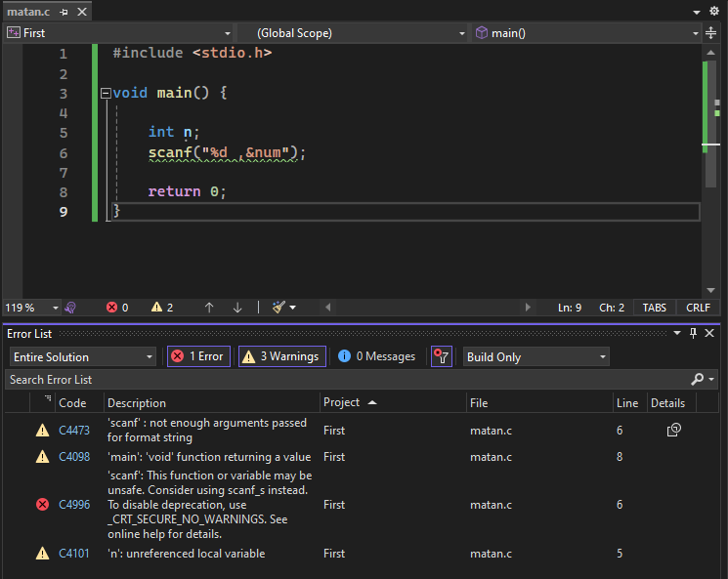Click the Ln: 9 status indicator
The height and width of the screenshot is (579, 728).
point(570,308)
